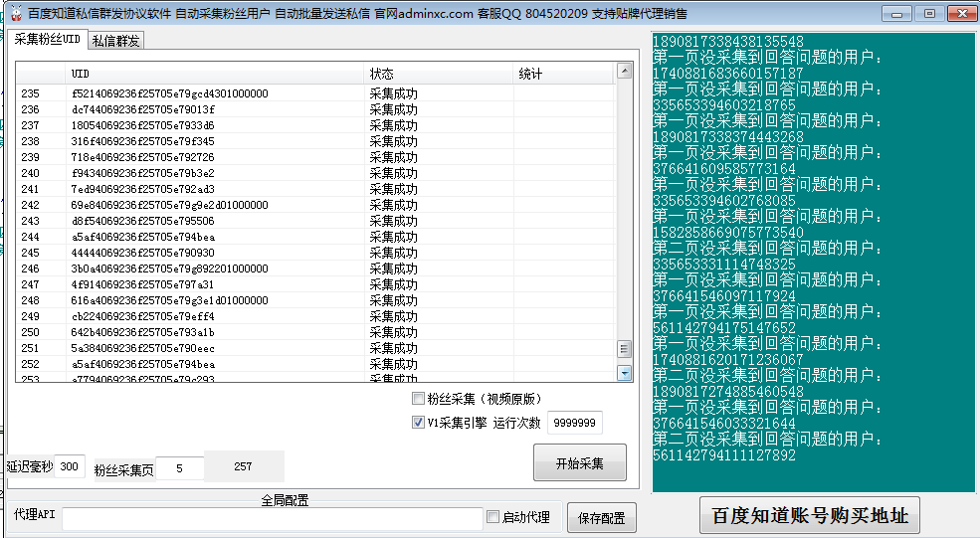Image resolution: width=980 pixels, height=538 pixels.
Task: Click the scroll down arrow of the UID list
Action: coord(624,373)
